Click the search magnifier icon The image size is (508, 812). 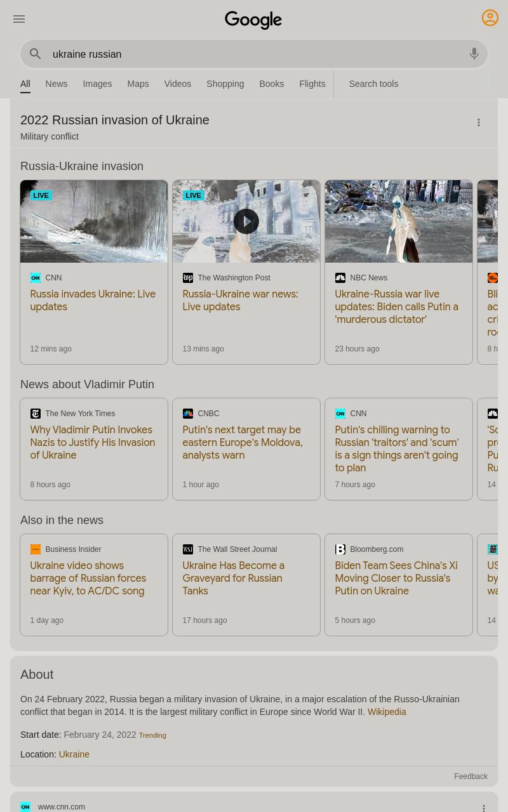tap(36, 55)
